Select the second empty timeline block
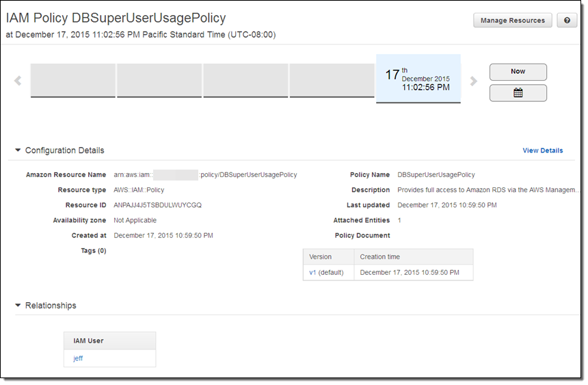Image resolution: width=588 pixels, height=385 pixels. tap(159, 81)
